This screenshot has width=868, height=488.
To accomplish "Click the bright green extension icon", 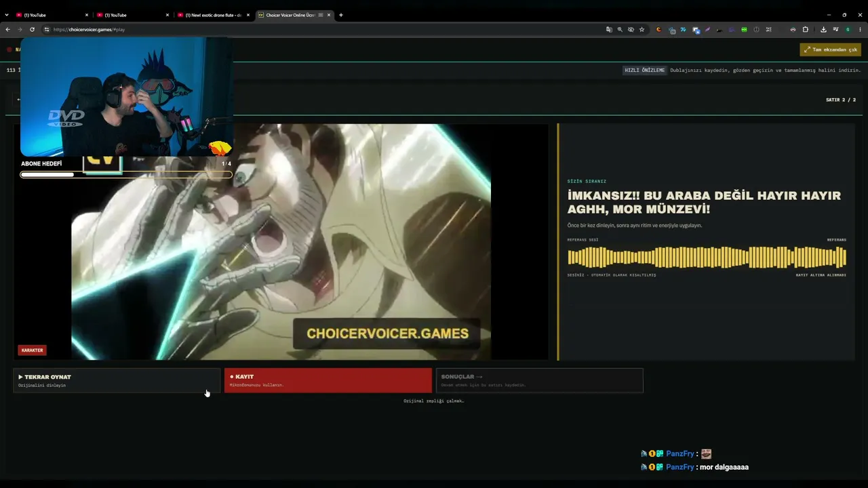I will click(x=744, y=29).
